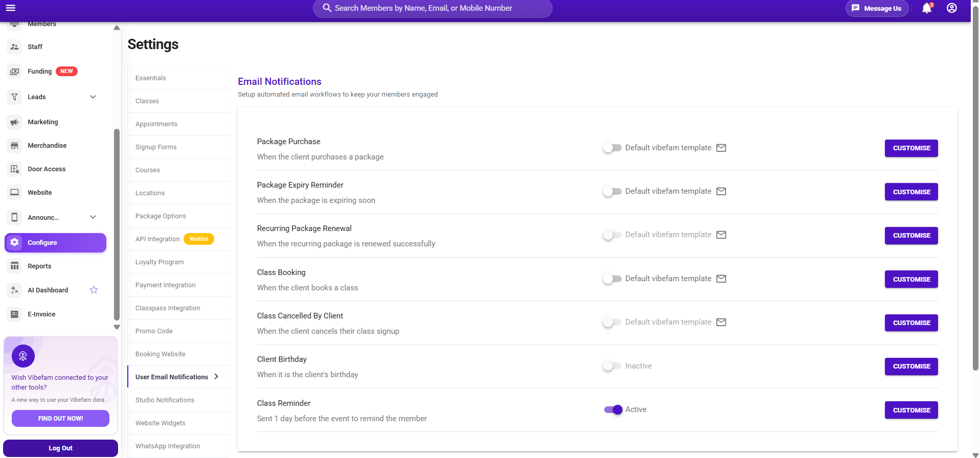Open the Essentials settings tab
The width and height of the screenshot is (980, 458).
pos(179,78)
